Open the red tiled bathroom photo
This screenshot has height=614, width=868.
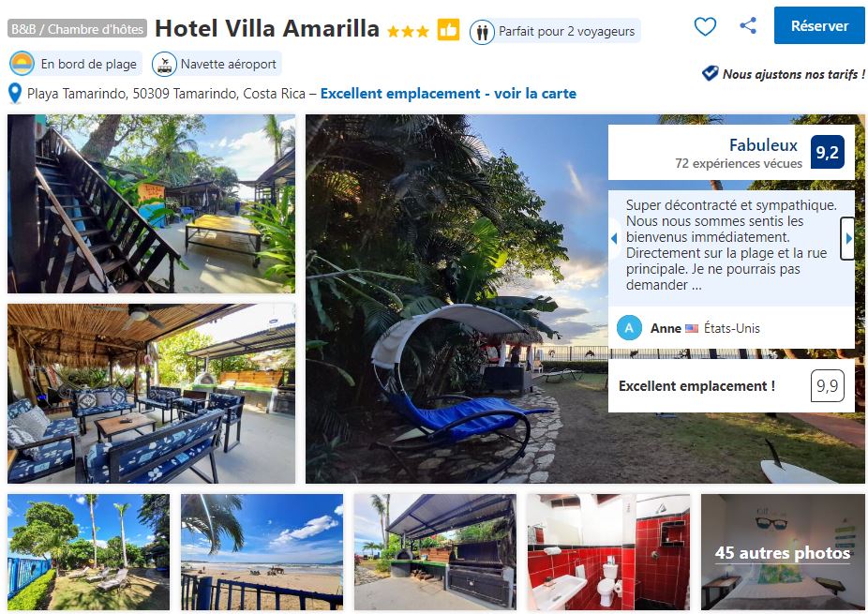pos(609,552)
